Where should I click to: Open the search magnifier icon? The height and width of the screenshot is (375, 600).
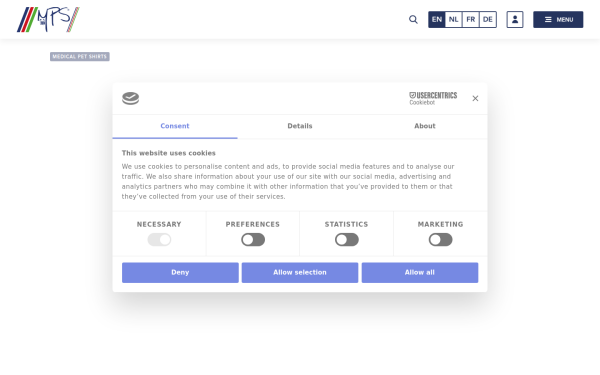(x=413, y=20)
